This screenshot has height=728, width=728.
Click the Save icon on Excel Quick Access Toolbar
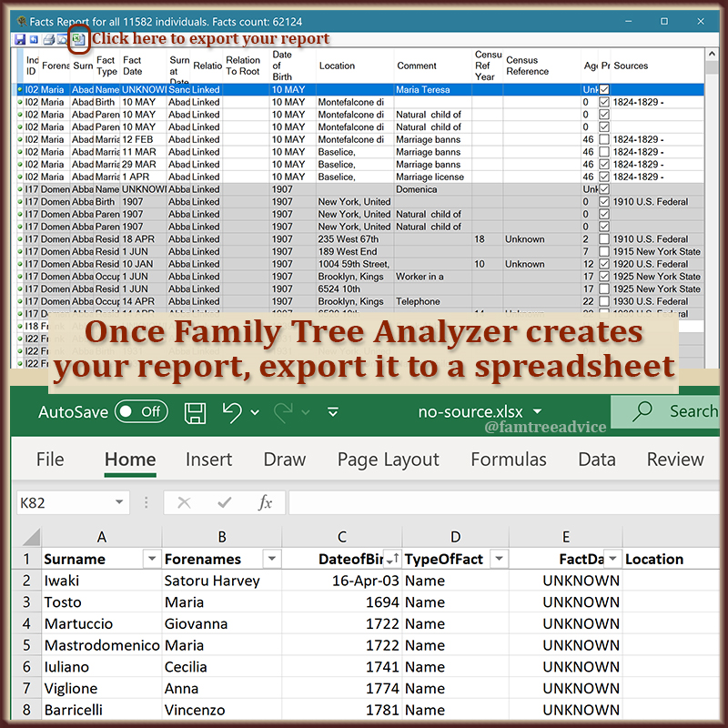(195, 411)
